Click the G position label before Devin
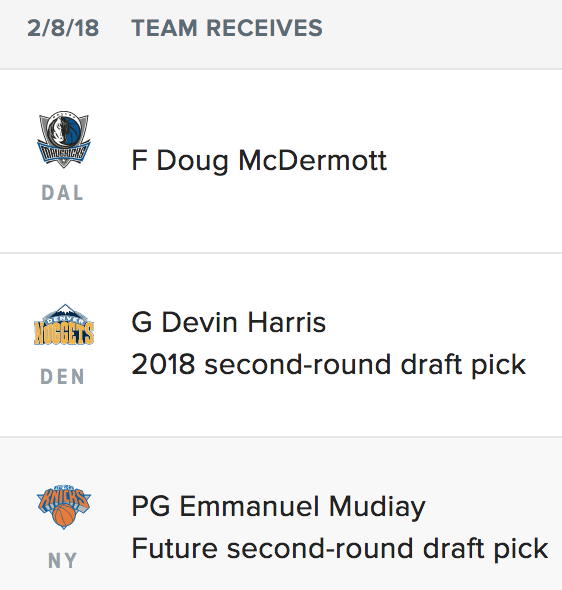The height and width of the screenshot is (590, 562). click(x=142, y=322)
